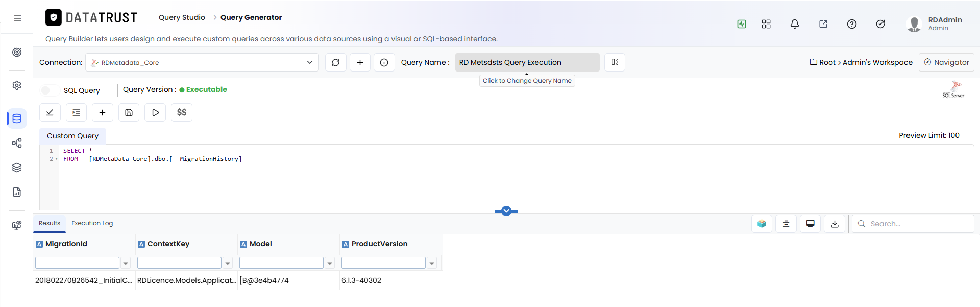Click the icon beside Query Name field
This screenshot has width=980, height=307.
[x=615, y=62]
